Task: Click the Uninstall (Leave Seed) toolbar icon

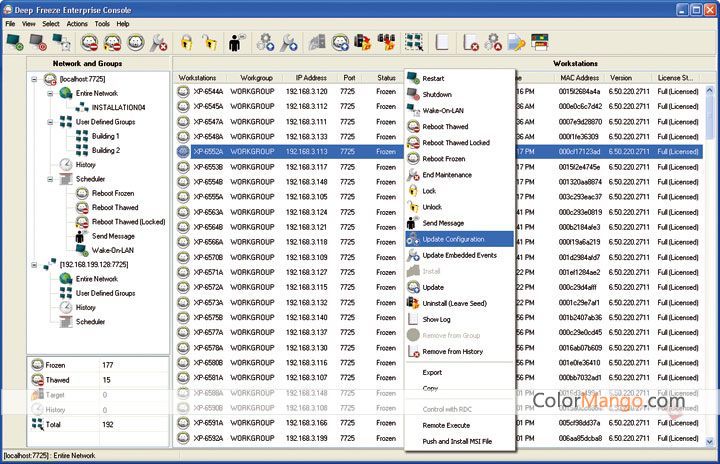Action: (x=363, y=43)
